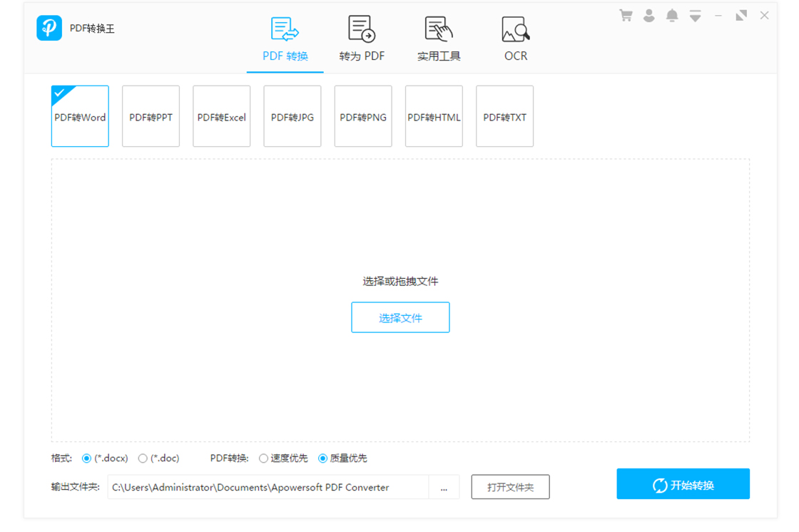Minimize the PDF转换王 window

coord(718,16)
